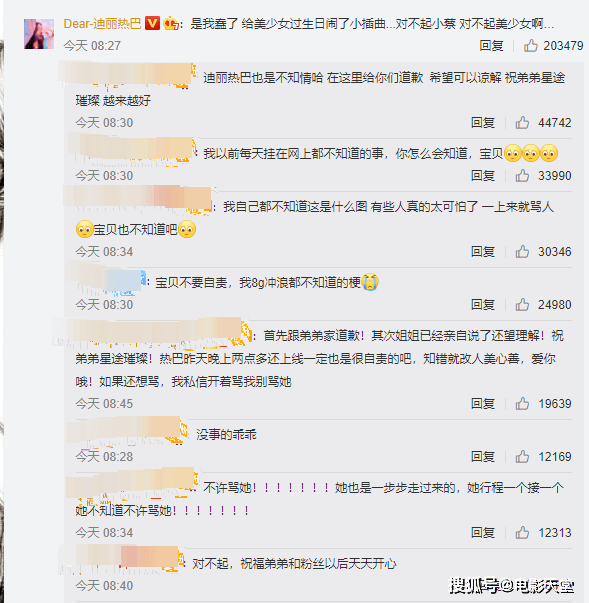Like the comment with 33990 likes
Screen dimensions: 589x603
(522, 176)
